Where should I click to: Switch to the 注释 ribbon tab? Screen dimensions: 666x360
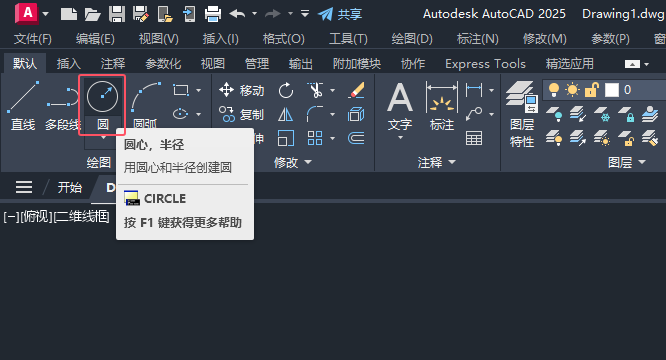113,64
